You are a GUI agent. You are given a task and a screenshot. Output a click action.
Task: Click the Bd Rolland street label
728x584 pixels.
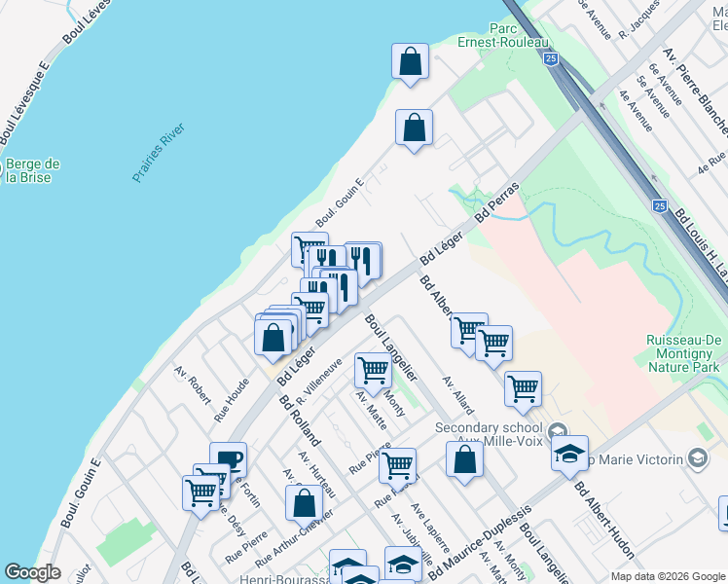[x=300, y=420]
